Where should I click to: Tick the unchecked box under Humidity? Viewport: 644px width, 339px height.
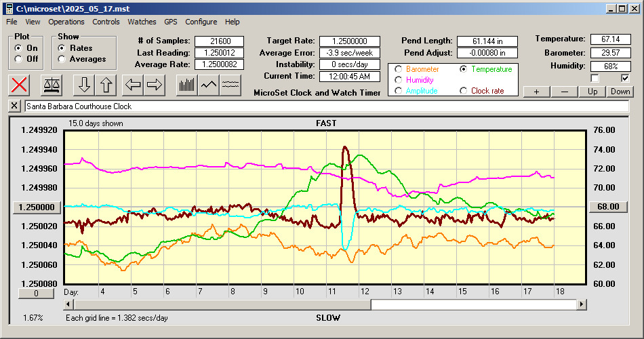(595, 78)
